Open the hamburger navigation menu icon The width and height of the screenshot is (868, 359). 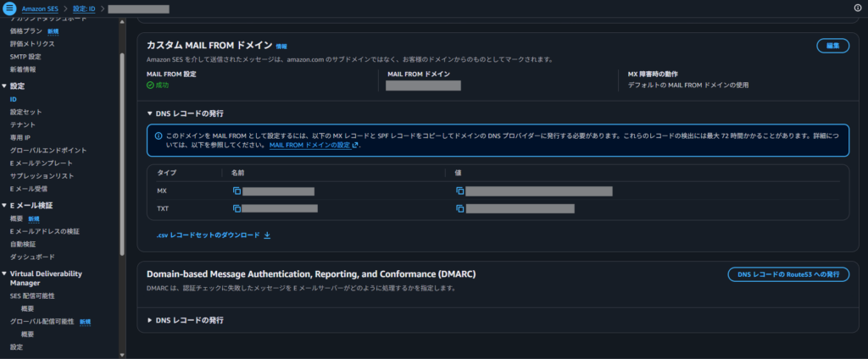8,8
